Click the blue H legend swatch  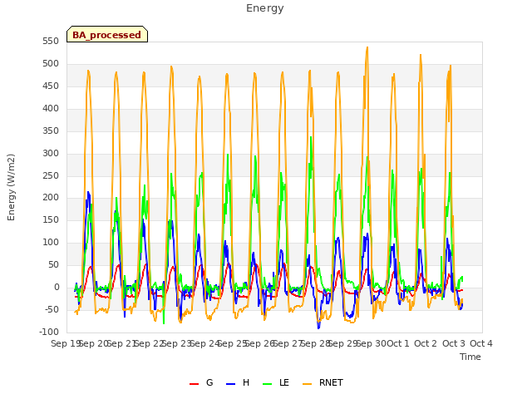click(230, 384)
